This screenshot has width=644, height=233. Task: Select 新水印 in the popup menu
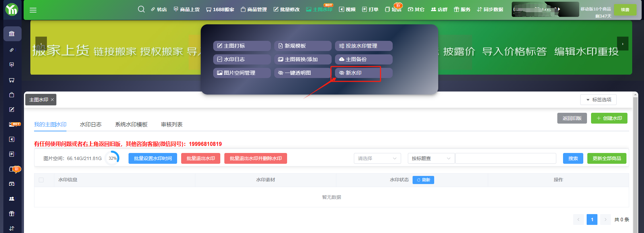354,73
